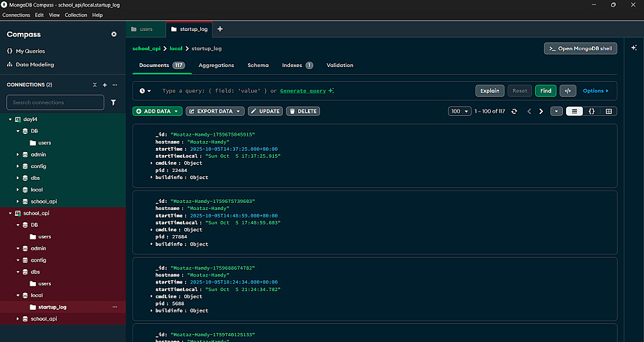
Task: Switch to the Aggregations tab
Action: point(216,65)
